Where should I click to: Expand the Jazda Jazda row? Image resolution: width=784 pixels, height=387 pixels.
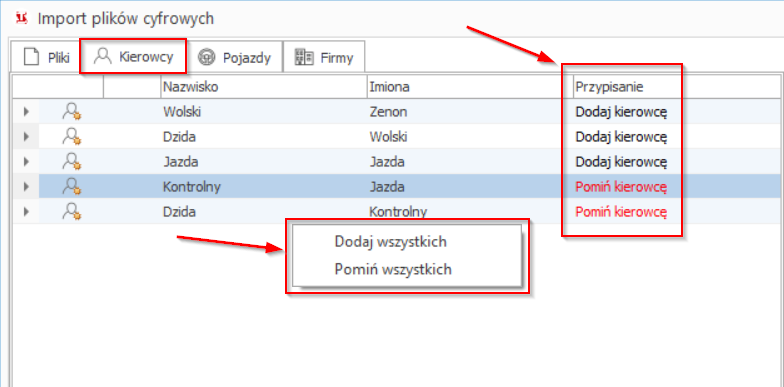coord(26,162)
